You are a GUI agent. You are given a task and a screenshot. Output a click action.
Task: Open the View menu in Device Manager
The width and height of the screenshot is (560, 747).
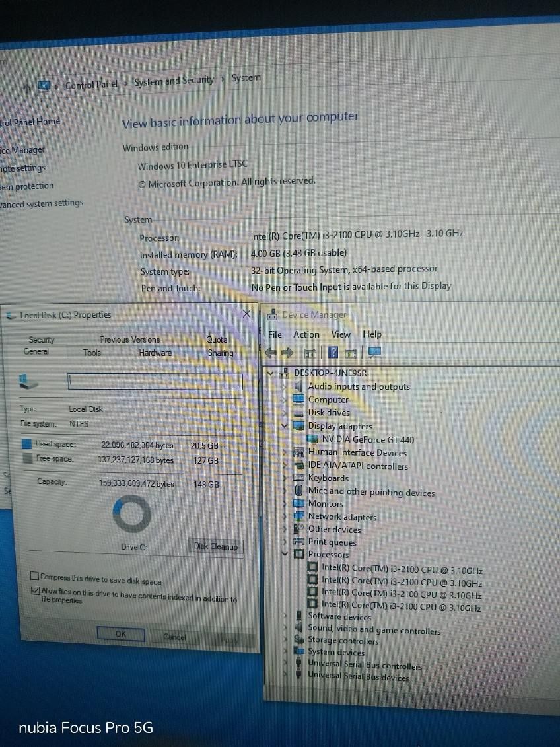pos(341,334)
